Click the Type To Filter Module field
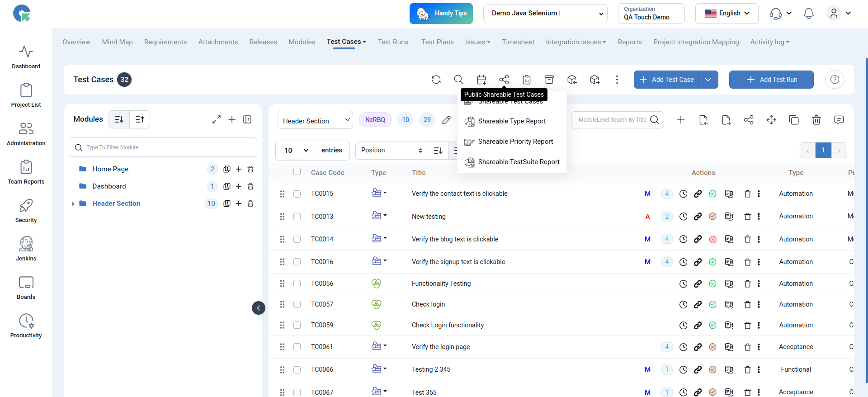This screenshot has height=397, width=868. tap(163, 147)
